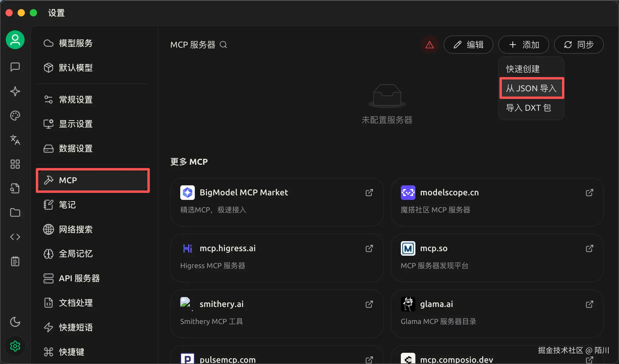
Task: Open the code tools icon in sidebar
Action: (x=15, y=237)
